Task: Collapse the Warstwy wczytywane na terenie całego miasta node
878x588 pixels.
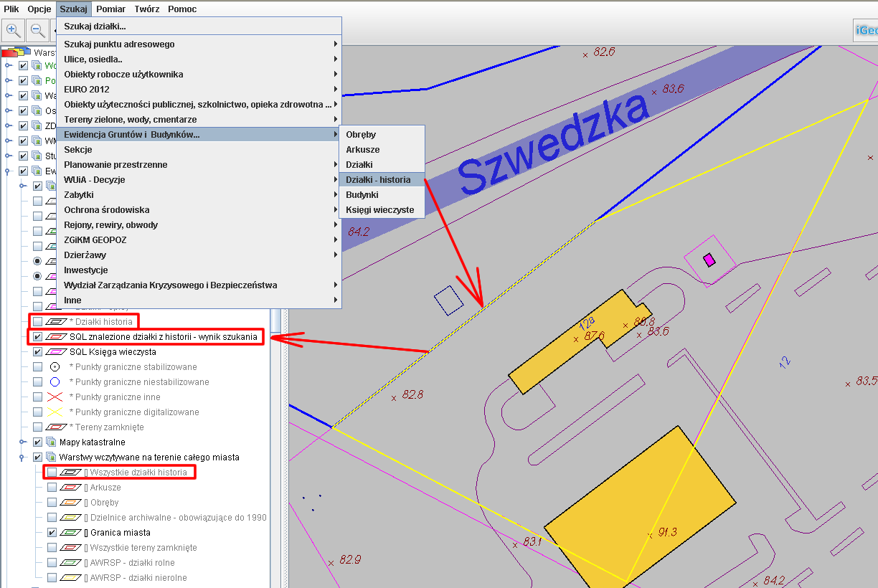Action: (23, 457)
